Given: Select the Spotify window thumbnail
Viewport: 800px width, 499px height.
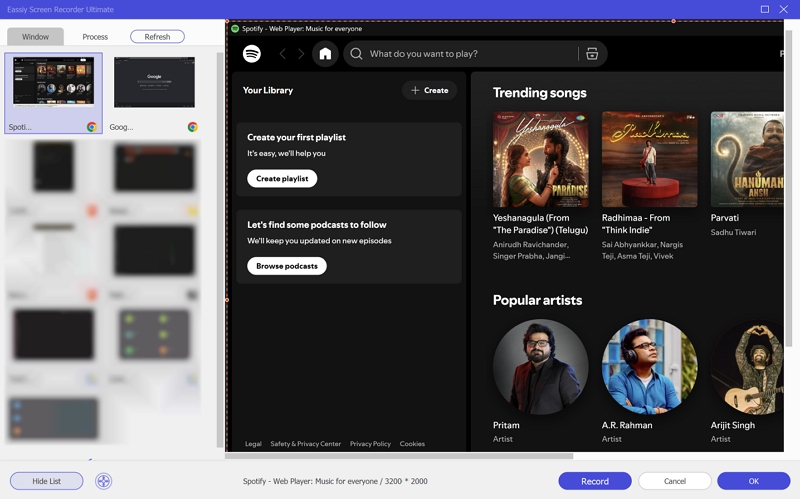Looking at the screenshot, I should click(54, 93).
